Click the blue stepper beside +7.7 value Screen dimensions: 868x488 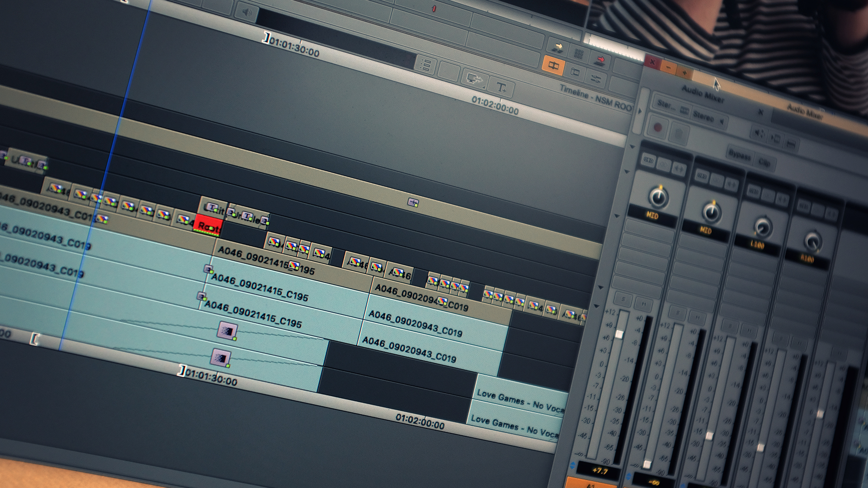coord(573,465)
